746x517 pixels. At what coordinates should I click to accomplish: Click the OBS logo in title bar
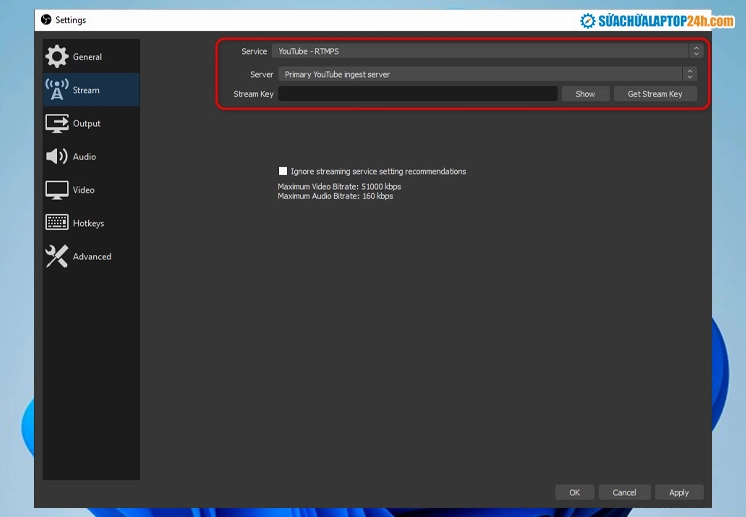coord(46,20)
